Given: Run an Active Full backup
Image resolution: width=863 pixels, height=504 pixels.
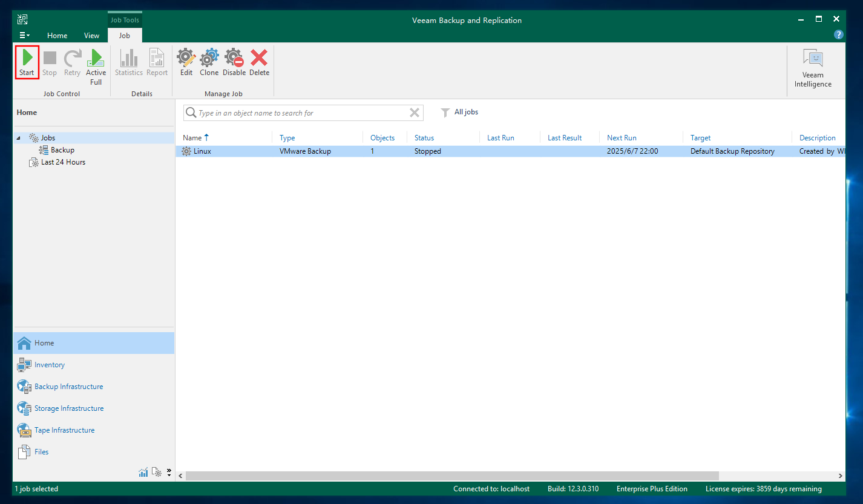Looking at the screenshot, I should coord(96,67).
